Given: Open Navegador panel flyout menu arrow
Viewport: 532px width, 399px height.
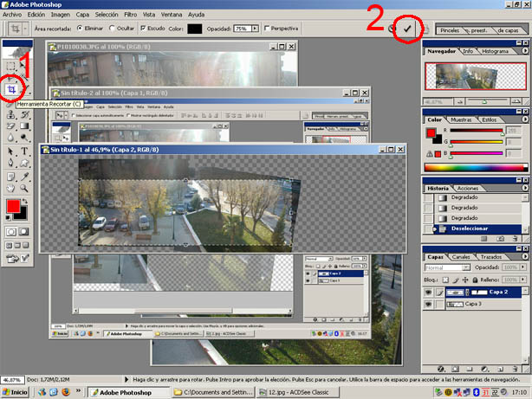Looking at the screenshot, I should (x=525, y=51).
